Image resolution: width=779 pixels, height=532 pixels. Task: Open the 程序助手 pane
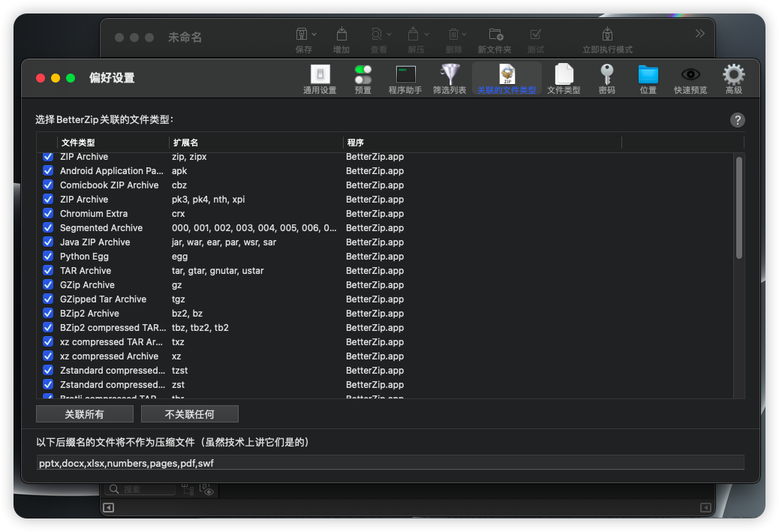tap(405, 79)
